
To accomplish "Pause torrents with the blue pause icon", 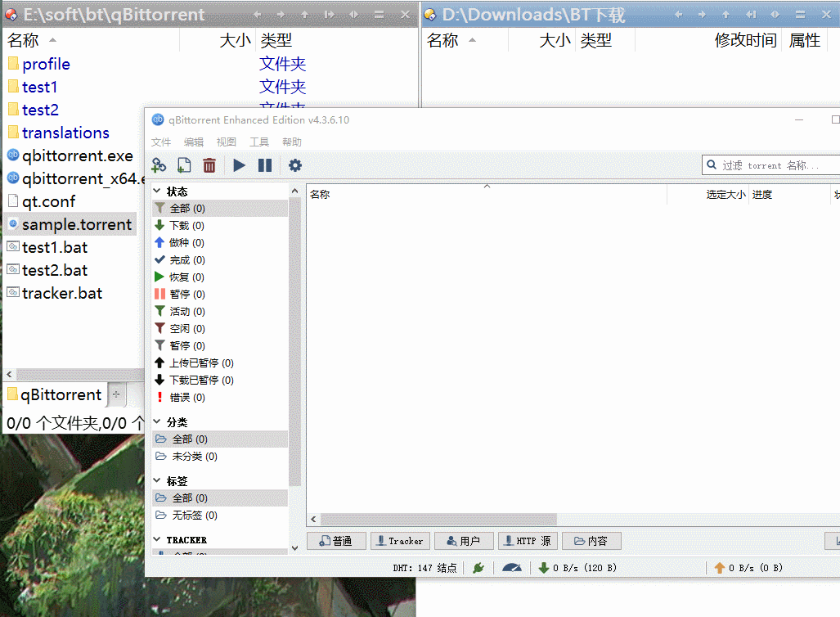I will [x=265, y=165].
